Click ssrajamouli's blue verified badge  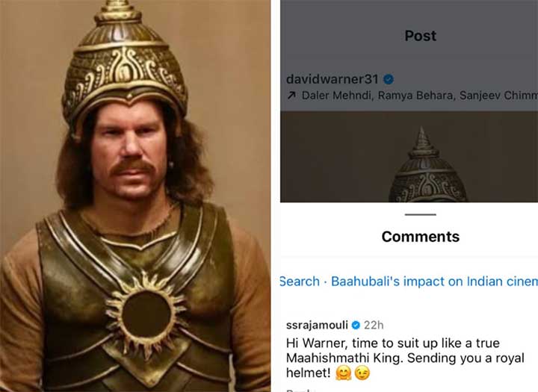click(356, 325)
